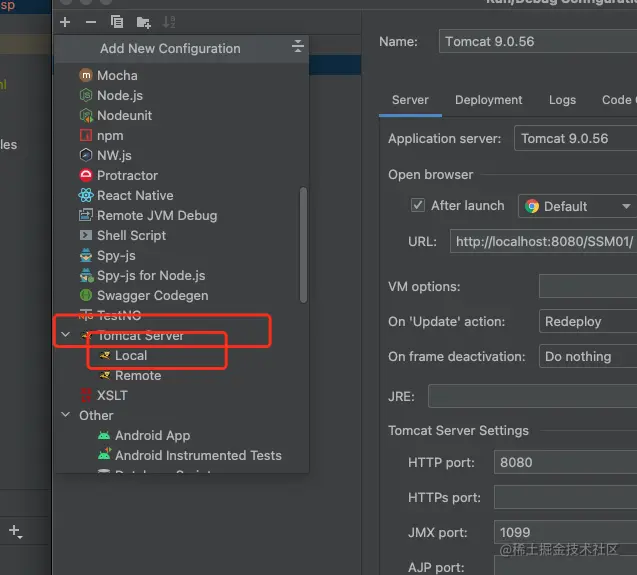Click the AJP port input field

565,566
